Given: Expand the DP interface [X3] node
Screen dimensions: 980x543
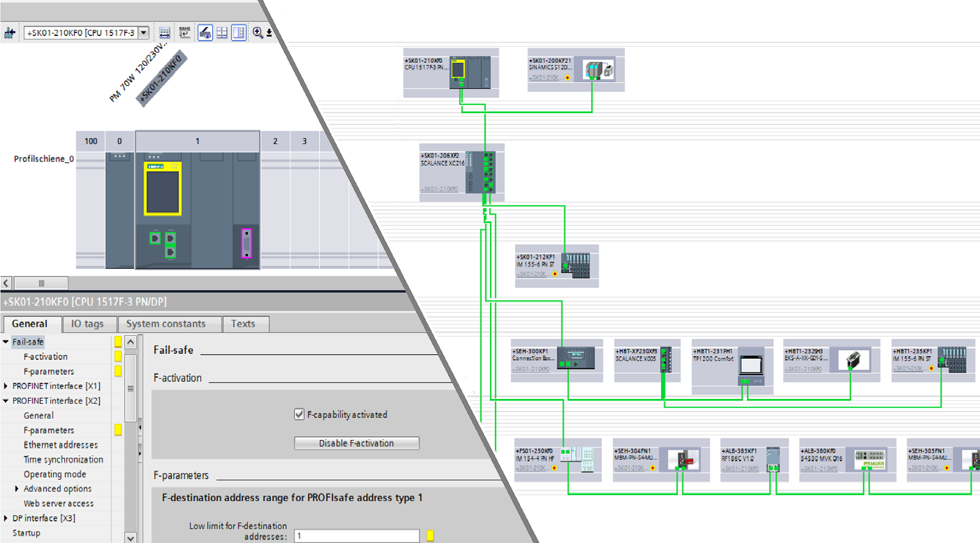Looking at the screenshot, I should [x=6, y=519].
